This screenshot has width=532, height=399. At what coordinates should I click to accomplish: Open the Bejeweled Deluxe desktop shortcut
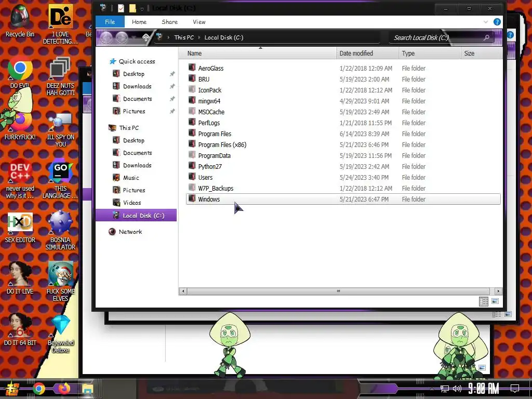(60, 334)
